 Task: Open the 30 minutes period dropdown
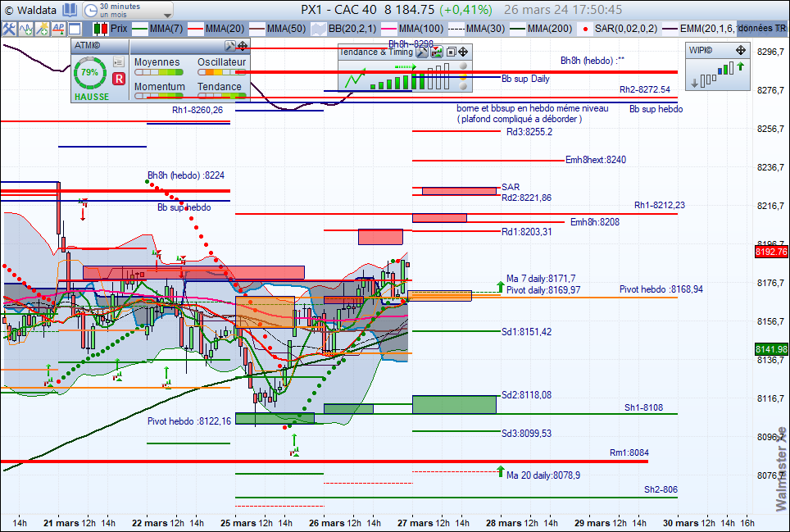(128, 10)
